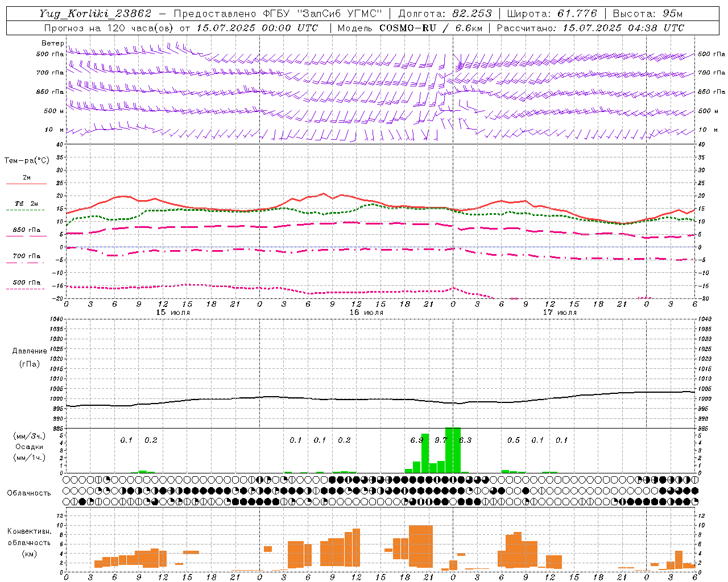Click the 16 июля date label
Screen dimensions: 728x582
[x=366, y=313]
